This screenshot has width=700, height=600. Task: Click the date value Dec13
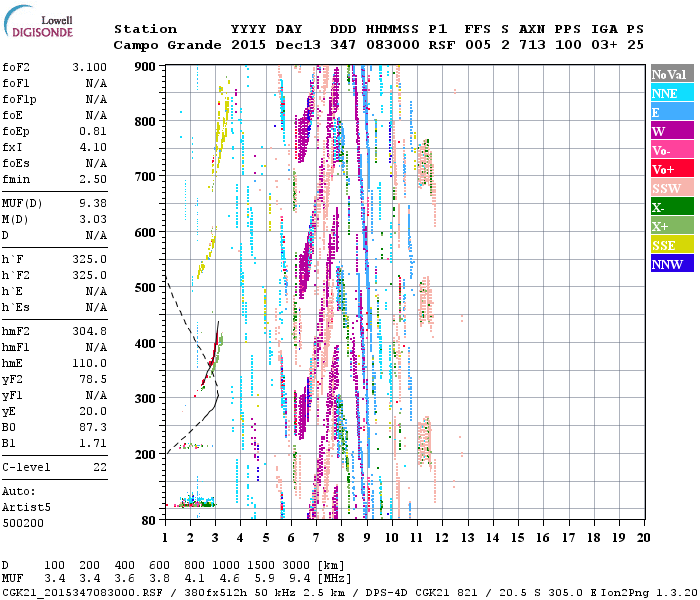(298, 45)
